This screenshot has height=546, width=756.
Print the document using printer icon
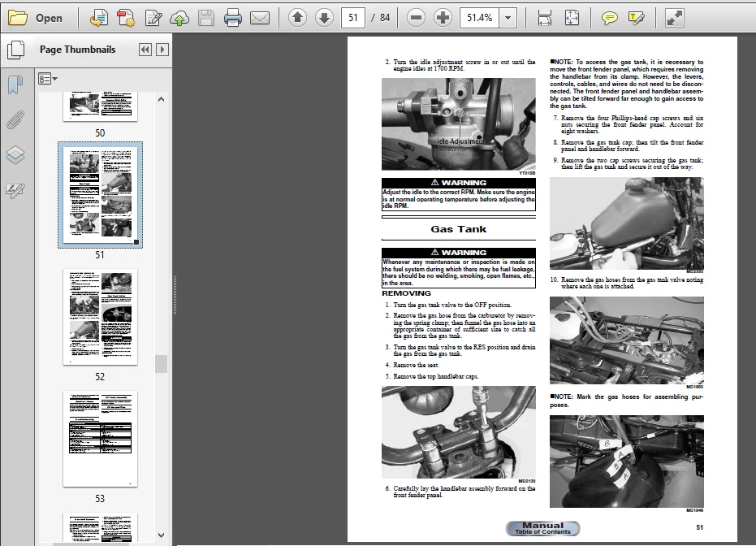click(233, 19)
